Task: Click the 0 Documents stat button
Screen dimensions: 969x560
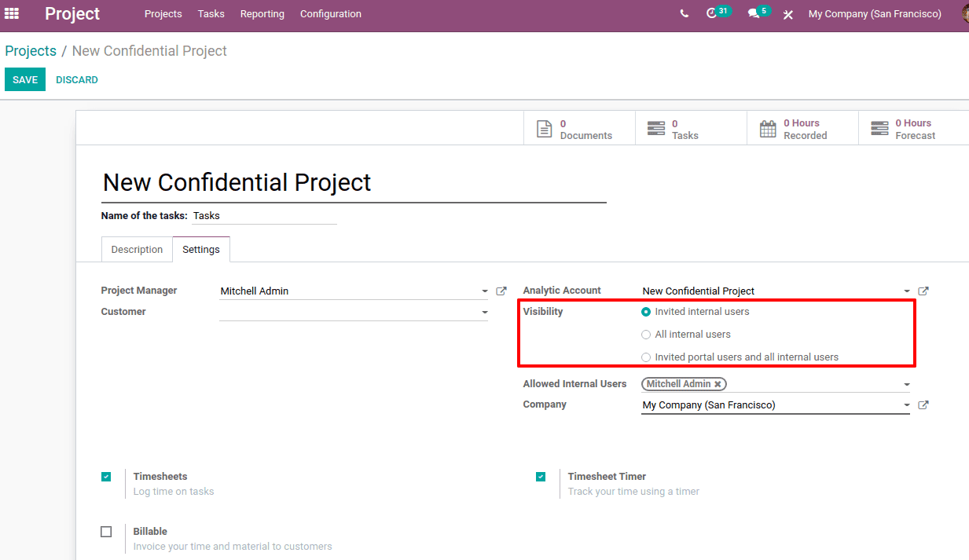Action: point(579,129)
